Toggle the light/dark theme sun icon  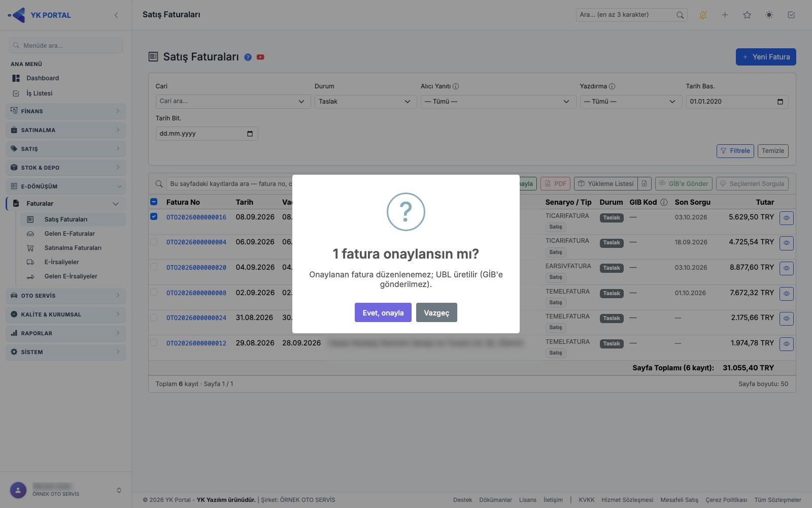pos(769,15)
